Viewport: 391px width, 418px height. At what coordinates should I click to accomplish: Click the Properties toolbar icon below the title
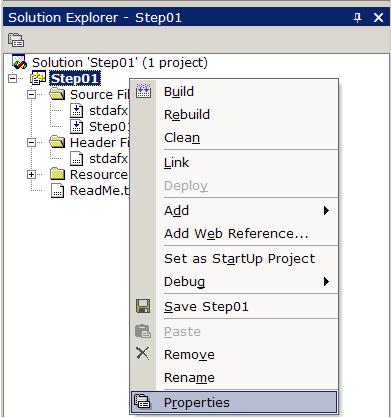point(16,40)
